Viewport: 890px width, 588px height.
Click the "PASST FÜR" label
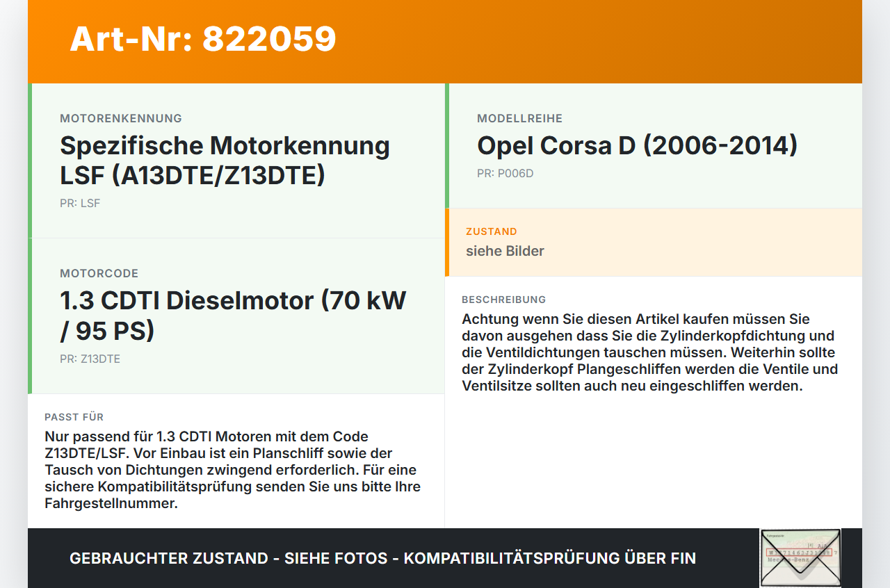point(74,417)
